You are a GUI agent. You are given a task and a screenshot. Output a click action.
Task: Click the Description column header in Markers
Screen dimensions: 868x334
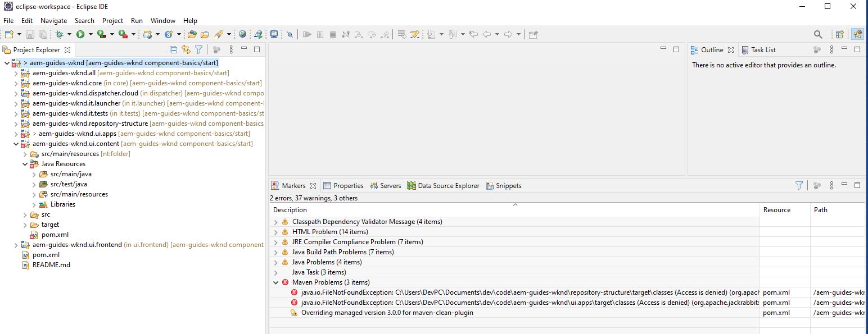(x=291, y=209)
